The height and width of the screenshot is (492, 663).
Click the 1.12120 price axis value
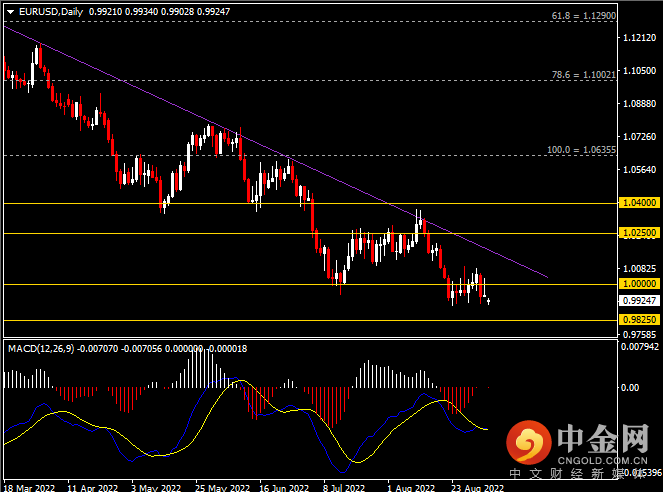coord(640,38)
